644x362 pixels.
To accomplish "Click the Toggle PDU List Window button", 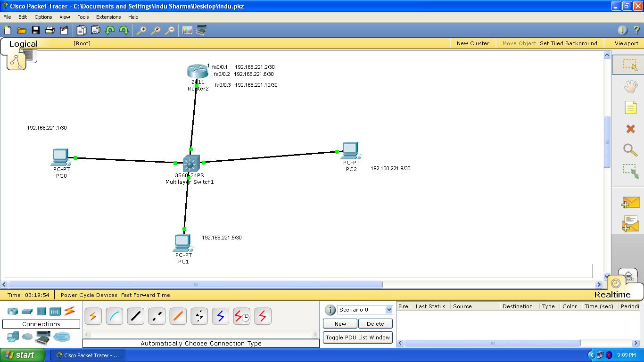I will pos(357,337).
